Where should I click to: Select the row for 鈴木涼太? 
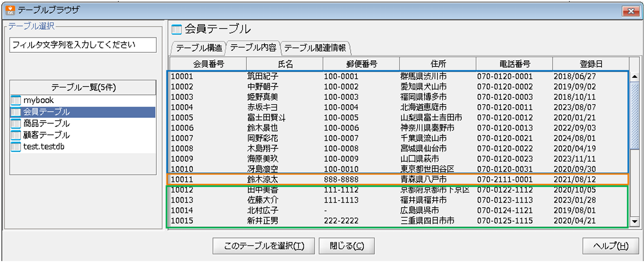398,180
